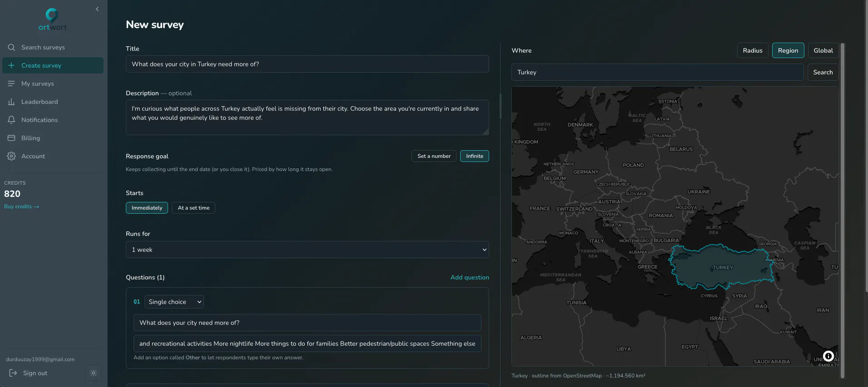Click the Notifications bell icon
The image size is (868, 387).
(12, 120)
